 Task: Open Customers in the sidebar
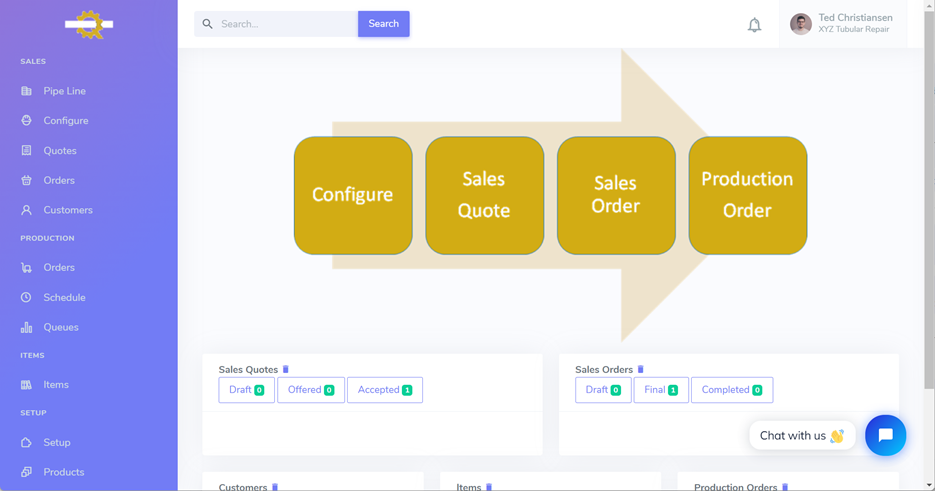(x=67, y=210)
